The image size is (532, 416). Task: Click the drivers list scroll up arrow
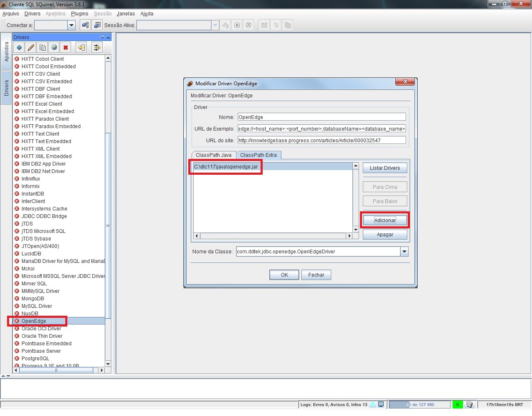[x=108, y=58]
